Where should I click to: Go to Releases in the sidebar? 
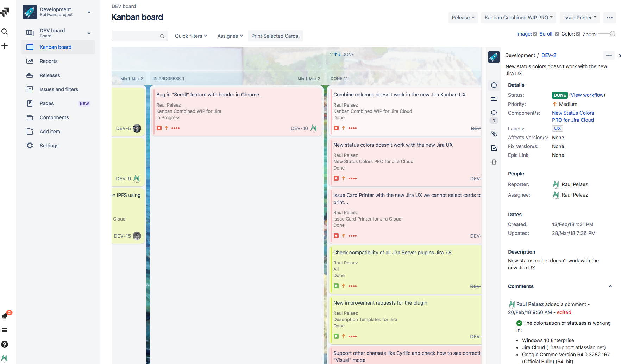[50, 75]
